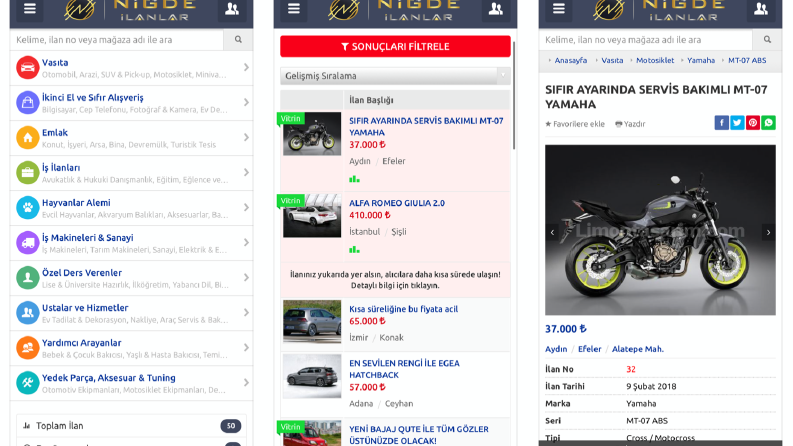793x446 pixels.
Task: Go to Motosiklet breadcrumb
Action: pyautogui.click(x=655, y=60)
